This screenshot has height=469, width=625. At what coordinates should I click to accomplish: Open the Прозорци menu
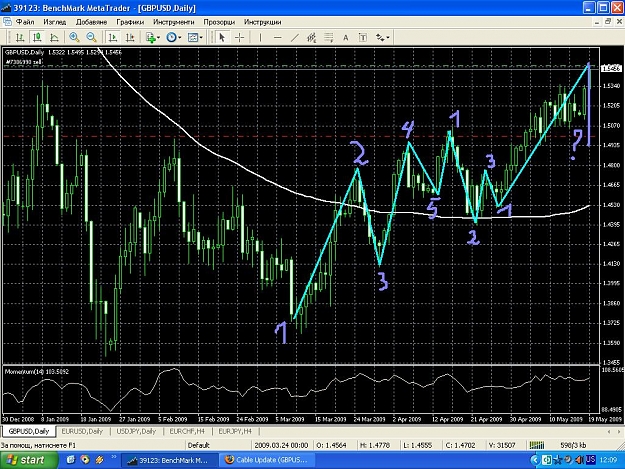219,22
